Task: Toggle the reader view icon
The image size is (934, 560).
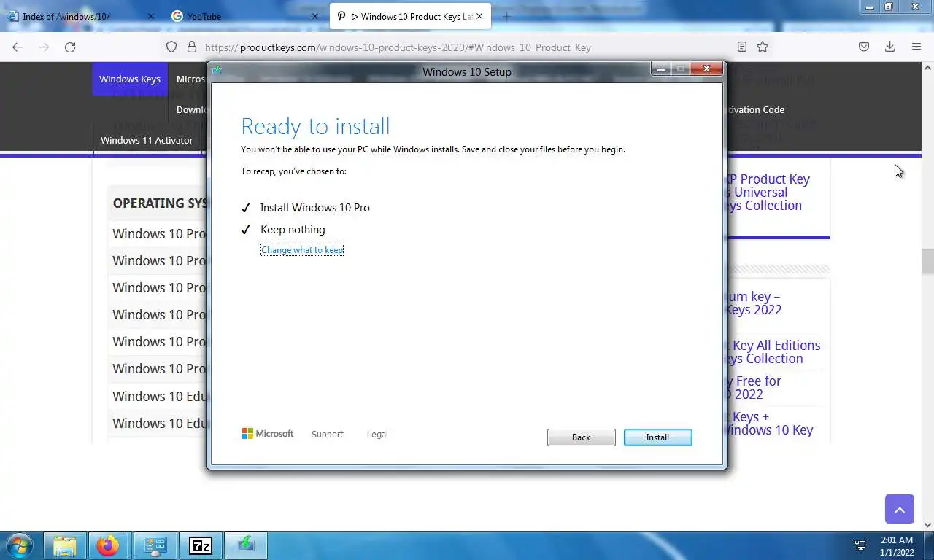Action: (x=742, y=47)
